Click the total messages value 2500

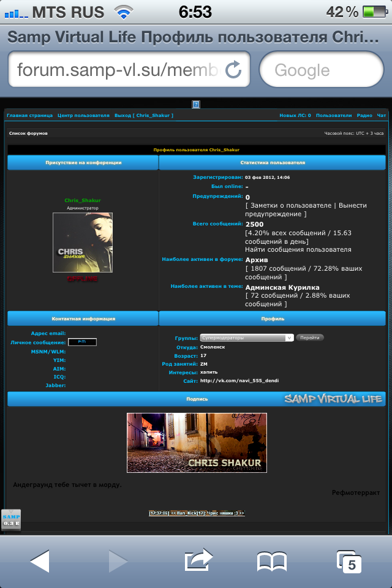[x=254, y=224]
